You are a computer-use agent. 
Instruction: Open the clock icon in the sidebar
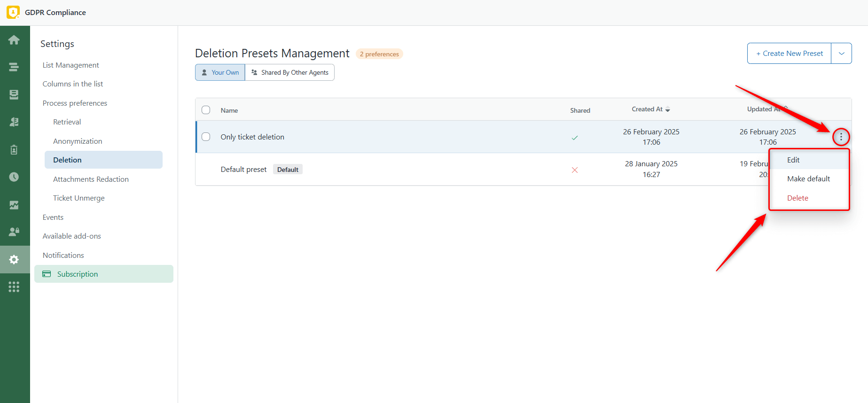pos(14,177)
